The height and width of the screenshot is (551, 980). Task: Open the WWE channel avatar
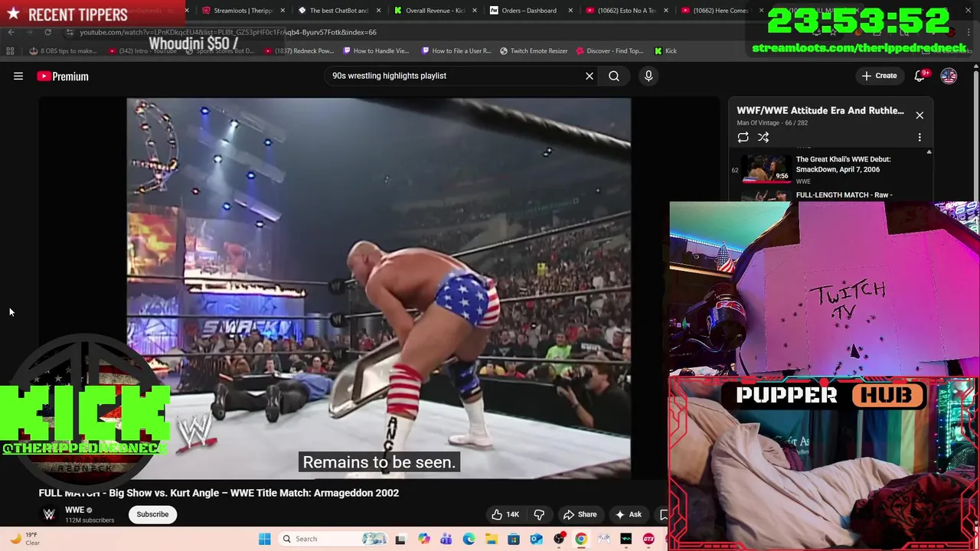coord(49,514)
